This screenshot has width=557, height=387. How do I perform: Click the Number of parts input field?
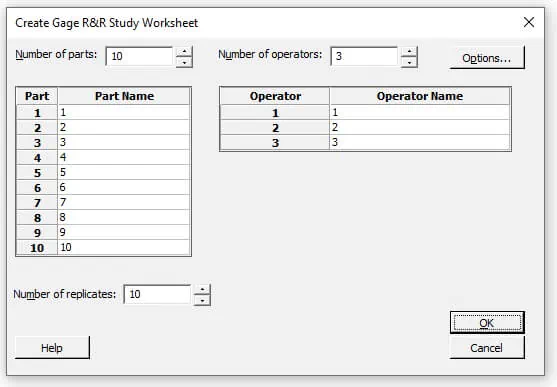tap(139, 56)
